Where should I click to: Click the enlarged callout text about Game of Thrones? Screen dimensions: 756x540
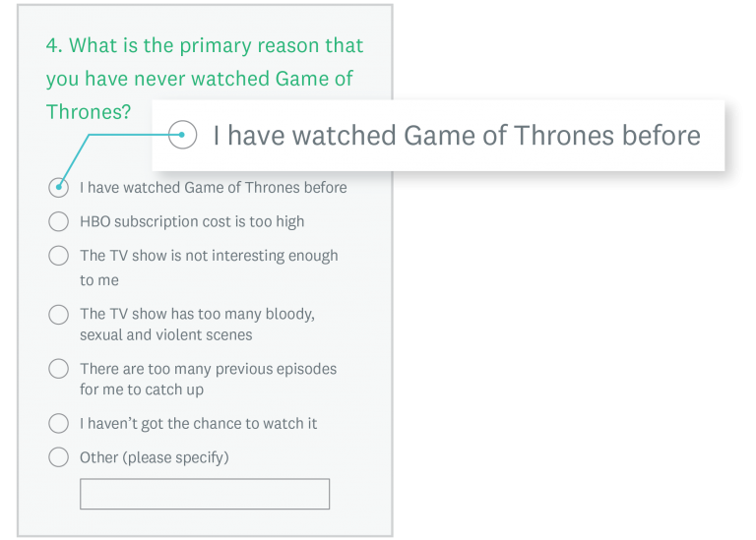click(456, 135)
